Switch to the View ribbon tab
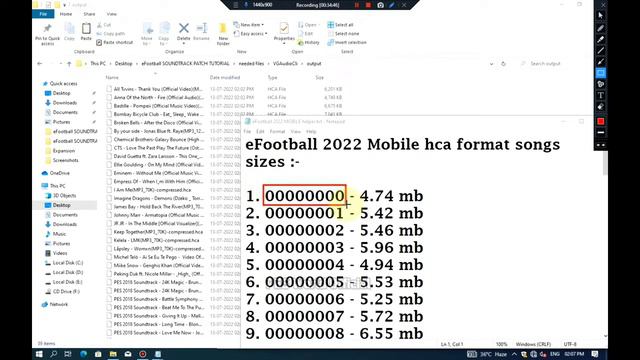Screen dimensions: 640x360 pyautogui.click(x=111, y=14)
